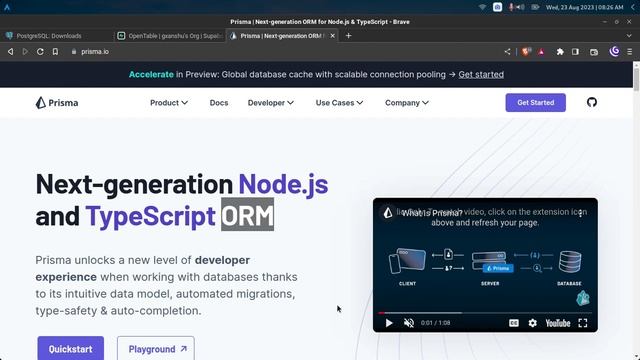
Task: Click the video progress bar
Action: click(485, 313)
